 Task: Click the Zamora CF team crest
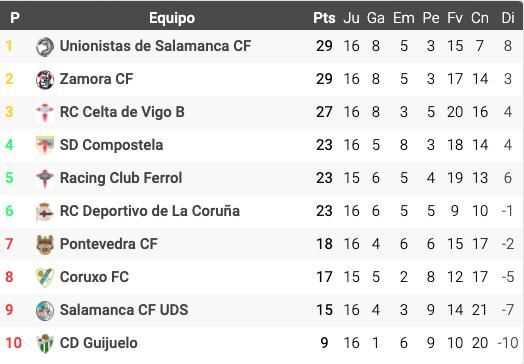pos(45,80)
